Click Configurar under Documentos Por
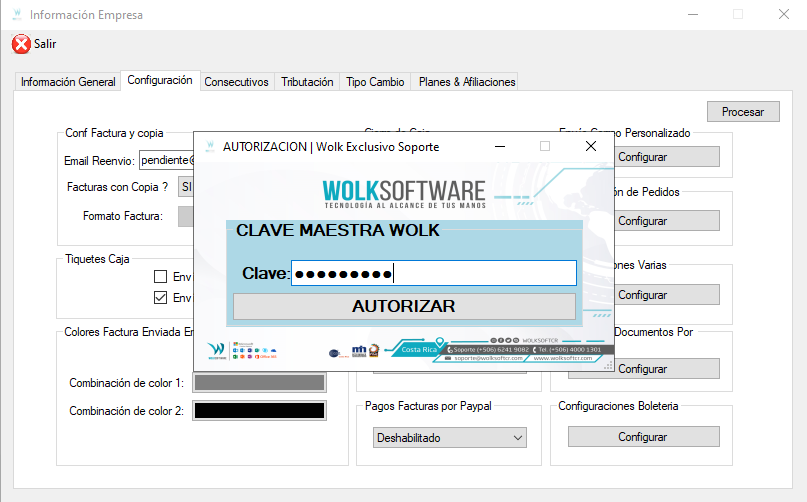This screenshot has height=502, width=807. point(667,369)
